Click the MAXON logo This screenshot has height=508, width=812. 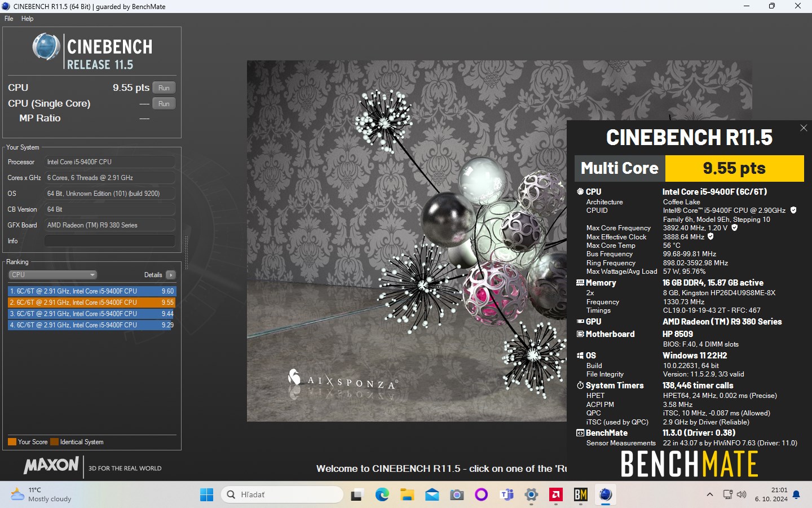51,465
